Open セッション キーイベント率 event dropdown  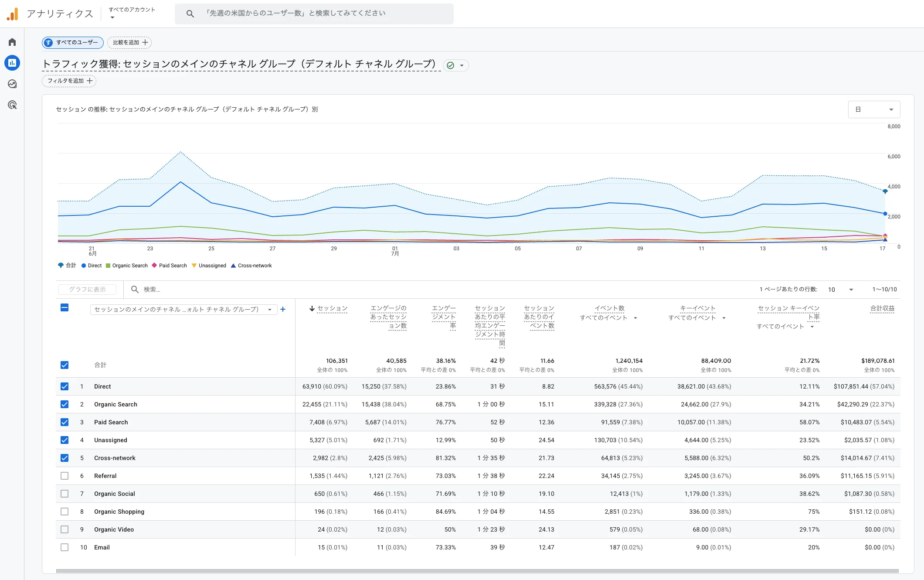click(785, 327)
